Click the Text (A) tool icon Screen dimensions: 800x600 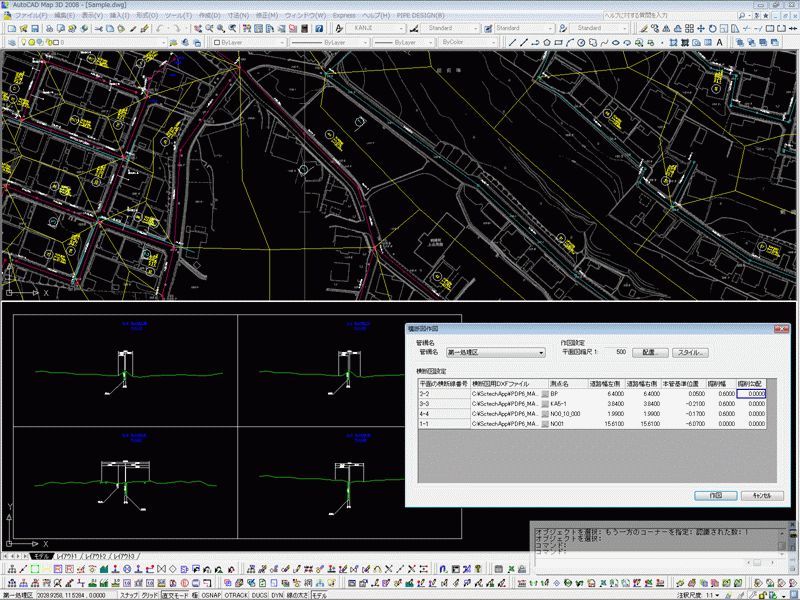tap(718, 43)
